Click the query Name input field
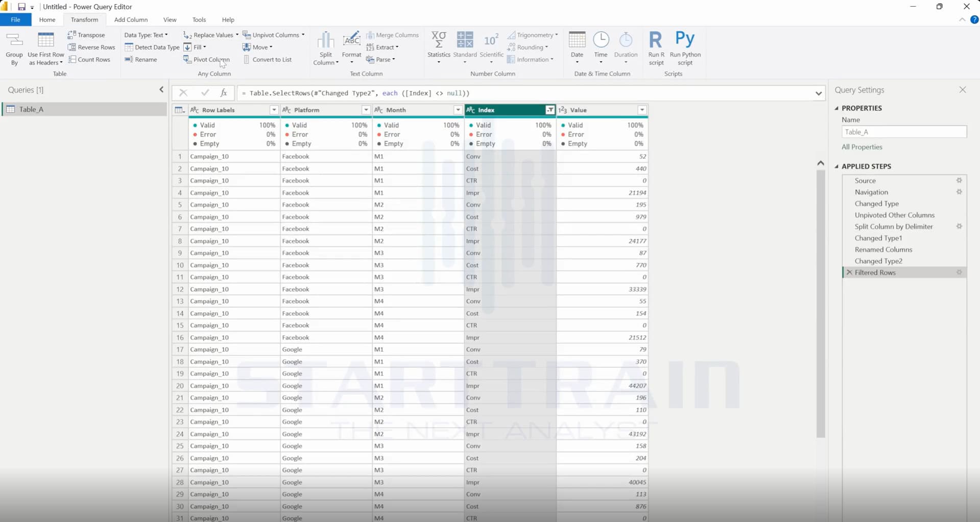This screenshot has height=522, width=980. click(x=904, y=132)
